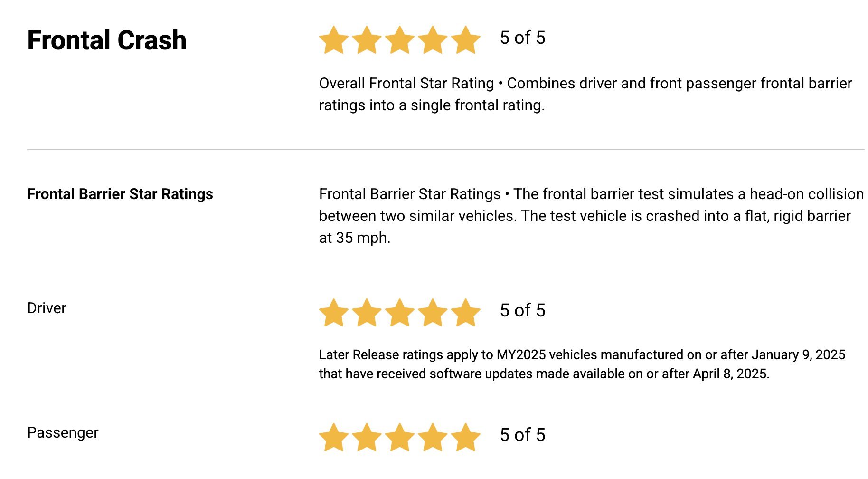This screenshot has height=479, width=868.
Task: Click the fourth star in the Passenger rating
Action: 433,437
